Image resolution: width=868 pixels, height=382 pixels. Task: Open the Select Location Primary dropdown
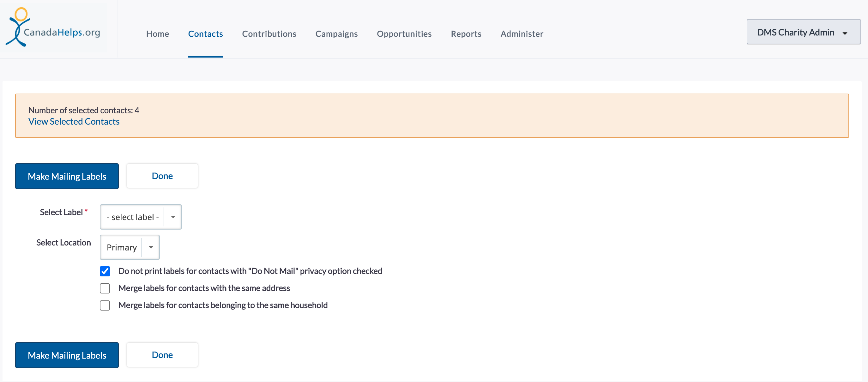tap(130, 247)
